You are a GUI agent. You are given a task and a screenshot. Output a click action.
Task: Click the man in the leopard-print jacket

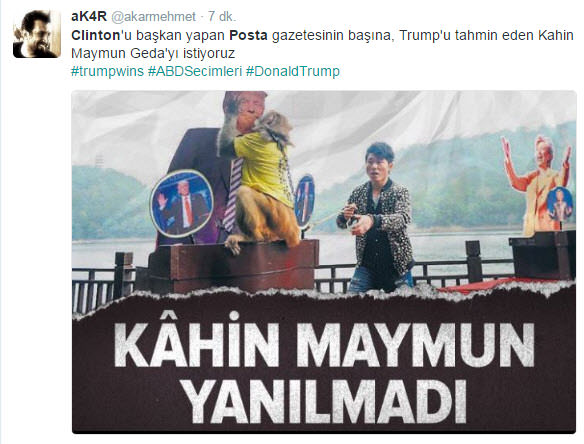376,218
